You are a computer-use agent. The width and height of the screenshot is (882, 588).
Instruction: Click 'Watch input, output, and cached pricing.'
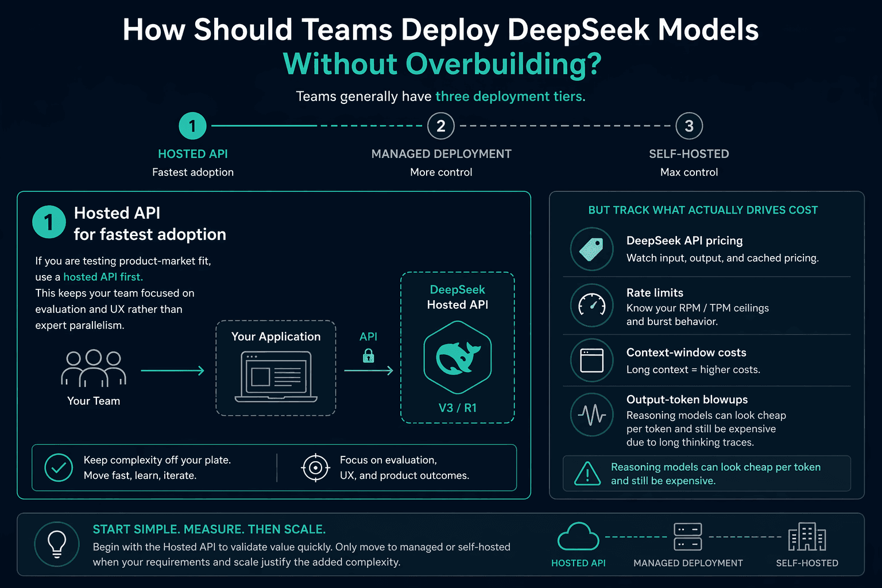[x=722, y=258]
